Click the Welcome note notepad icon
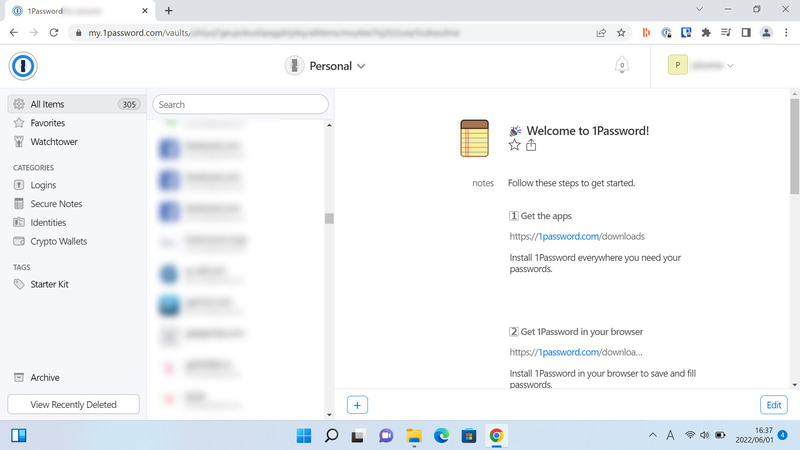 click(x=474, y=138)
